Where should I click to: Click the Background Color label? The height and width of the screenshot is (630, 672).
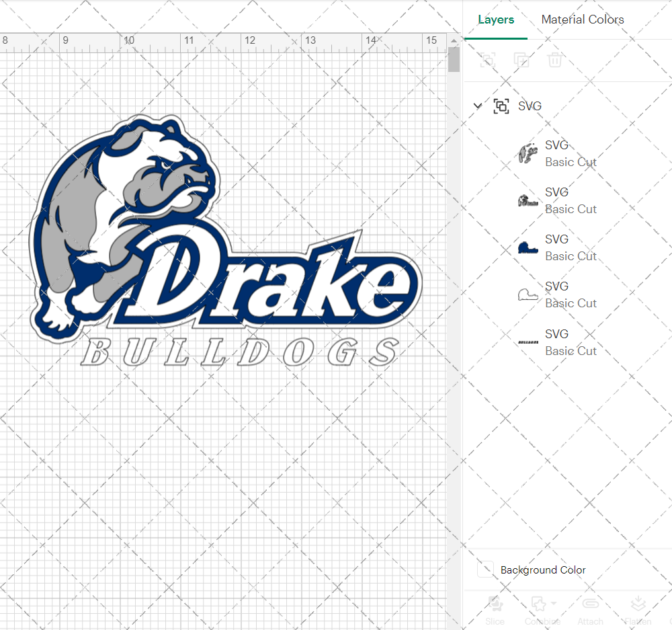pyautogui.click(x=542, y=569)
